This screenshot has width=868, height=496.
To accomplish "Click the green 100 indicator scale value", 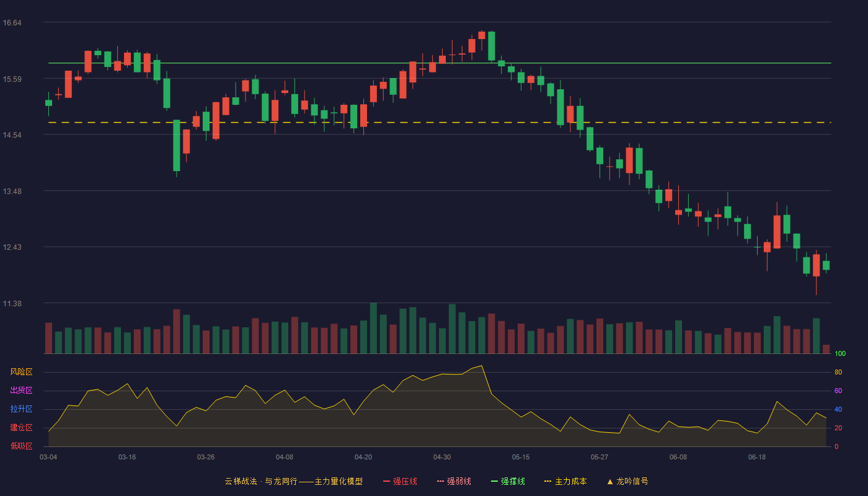I will tap(840, 354).
